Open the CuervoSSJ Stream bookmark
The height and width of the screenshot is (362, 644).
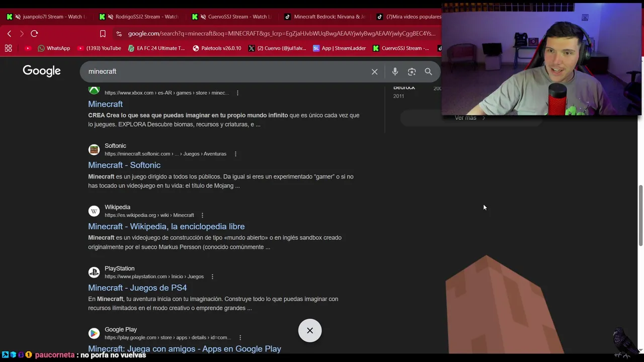pos(401,48)
